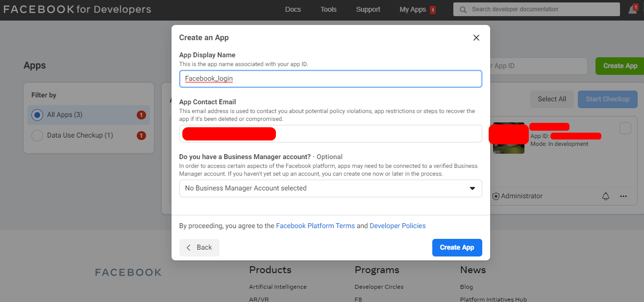Viewport: 644px width, 302px height.
Task: Click inside the App Display Name field
Action: coord(330,78)
